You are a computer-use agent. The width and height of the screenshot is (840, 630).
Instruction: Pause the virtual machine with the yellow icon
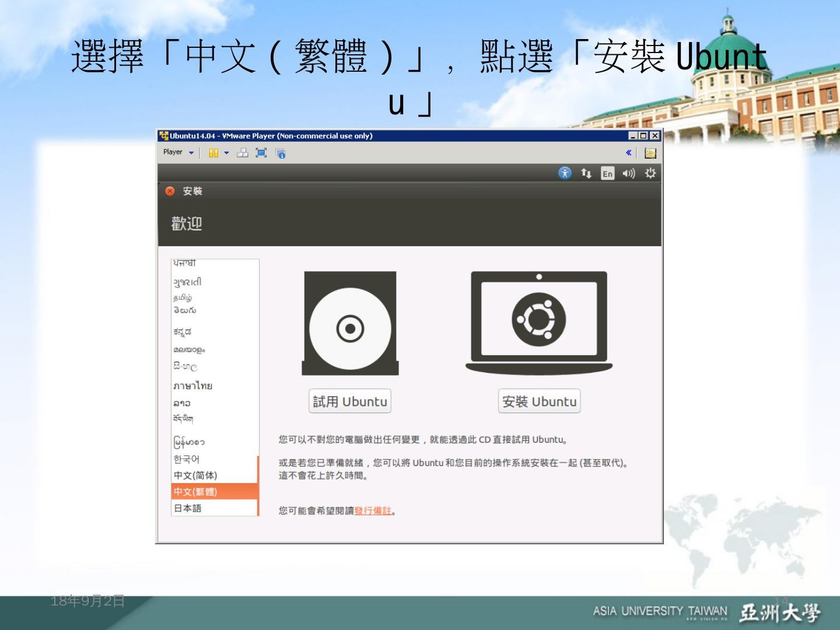(x=213, y=153)
